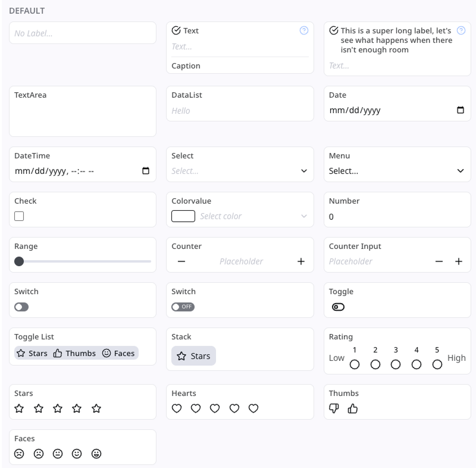This screenshot has width=476, height=468.
Task: Click the Low label in Rating
Action: tap(337, 358)
